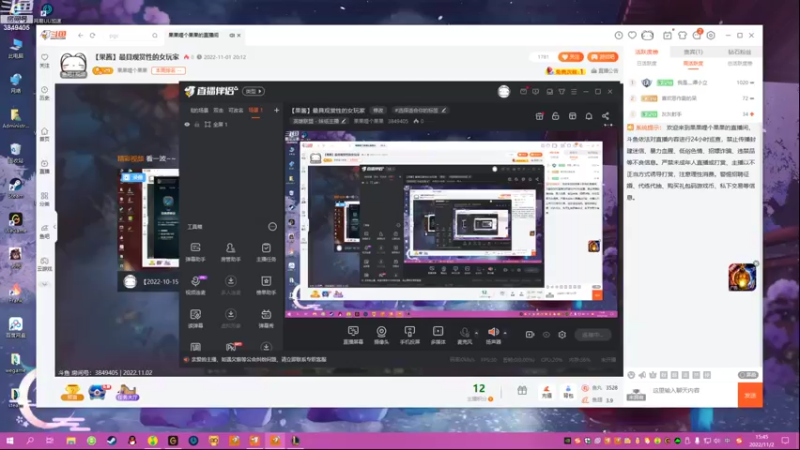Click the share icon in companion window

click(x=605, y=116)
